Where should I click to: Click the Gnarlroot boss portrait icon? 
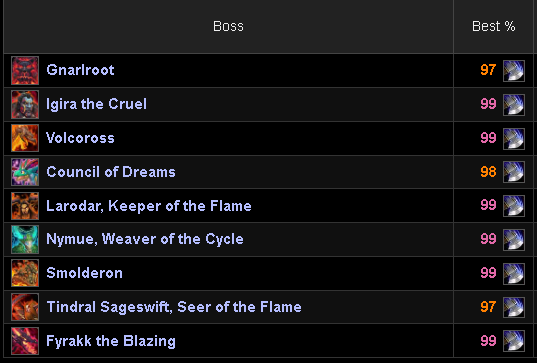[x=25, y=71]
